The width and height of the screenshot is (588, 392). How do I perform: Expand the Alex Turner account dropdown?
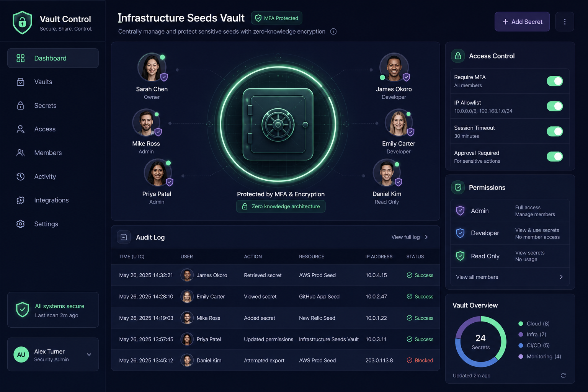[x=89, y=354]
